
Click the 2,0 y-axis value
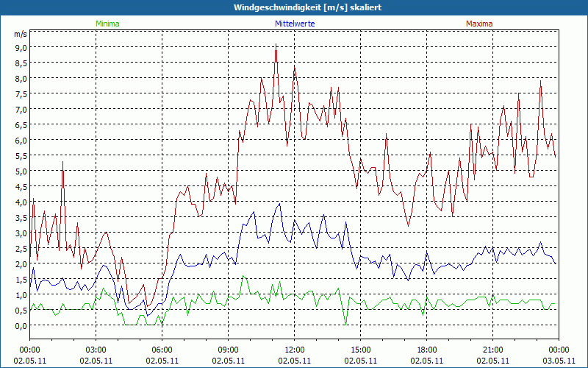pyautogui.click(x=21, y=264)
